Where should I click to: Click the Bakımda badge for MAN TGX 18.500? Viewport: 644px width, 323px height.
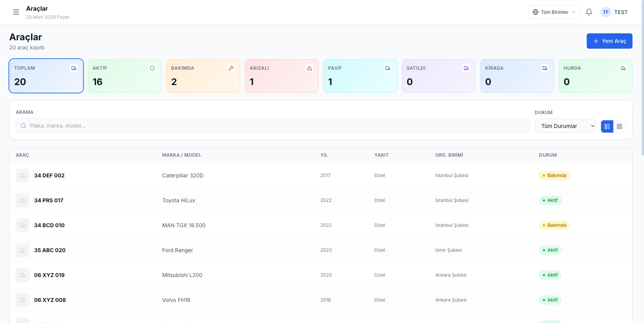coord(554,225)
